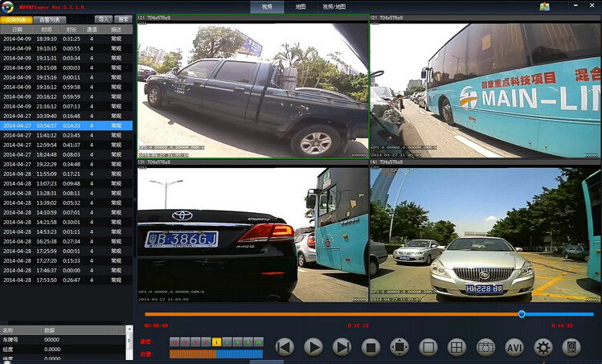Click the playback timeline slider handle

pyautogui.click(x=522, y=314)
